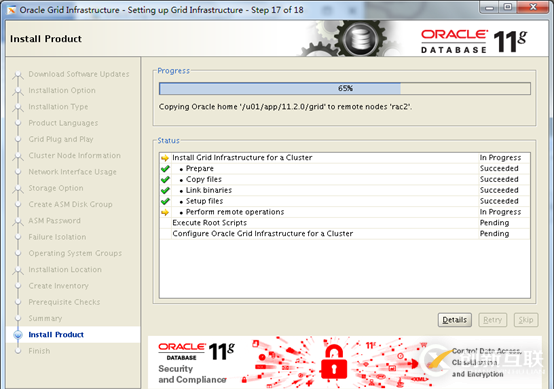This screenshot has height=389, width=554.
Task: Select Cluster Node Information step
Action: pos(75,155)
